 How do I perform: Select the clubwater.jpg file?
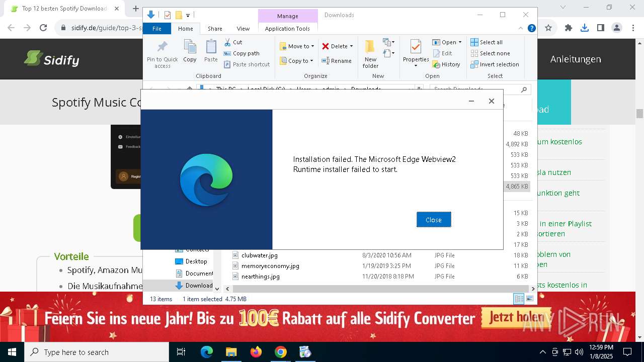[x=259, y=255]
